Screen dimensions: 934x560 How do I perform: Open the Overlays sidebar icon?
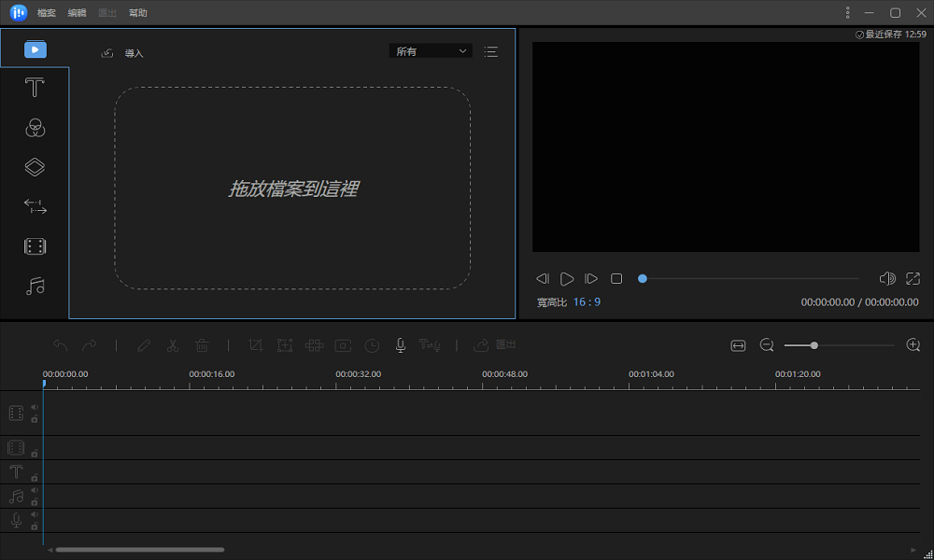[x=35, y=167]
